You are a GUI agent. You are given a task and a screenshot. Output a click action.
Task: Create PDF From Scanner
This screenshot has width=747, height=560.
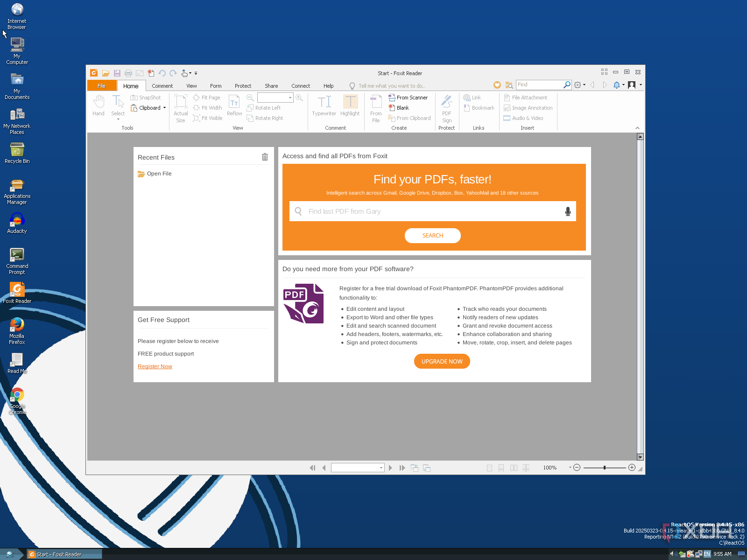tap(408, 98)
